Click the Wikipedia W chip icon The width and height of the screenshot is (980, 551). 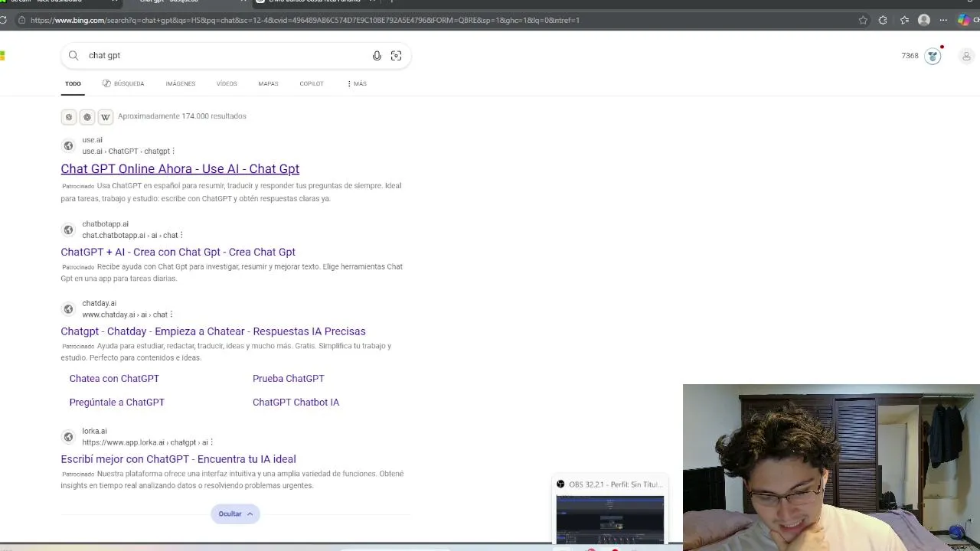coord(106,116)
